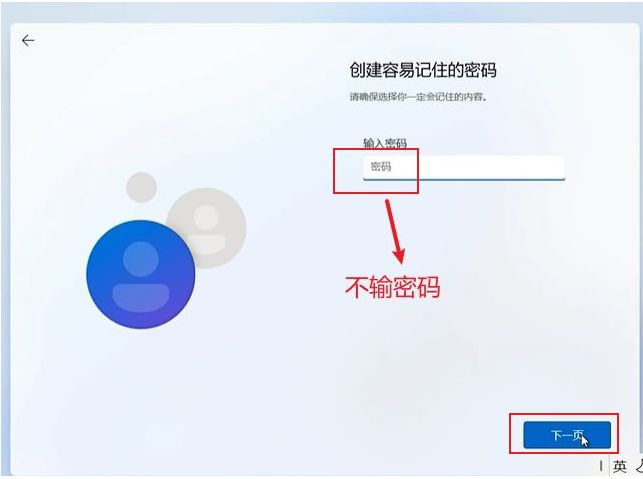This screenshot has width=643, height=479.
Task: Click the small gray circle above the avatars
Action: coord(141,187)
